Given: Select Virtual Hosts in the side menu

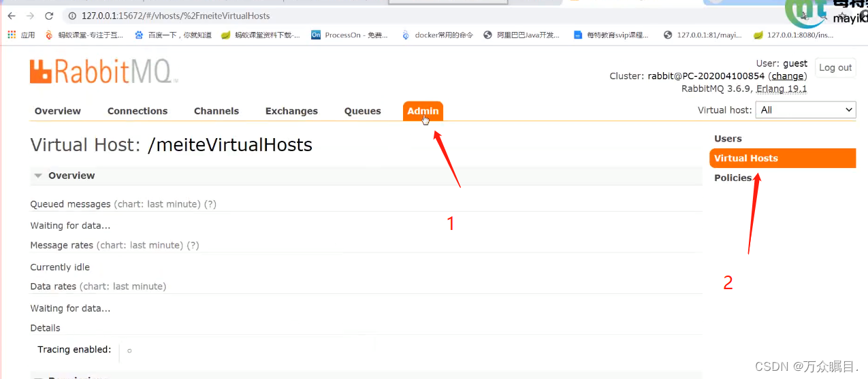Looking at the screenshot, I should [782, 158].
